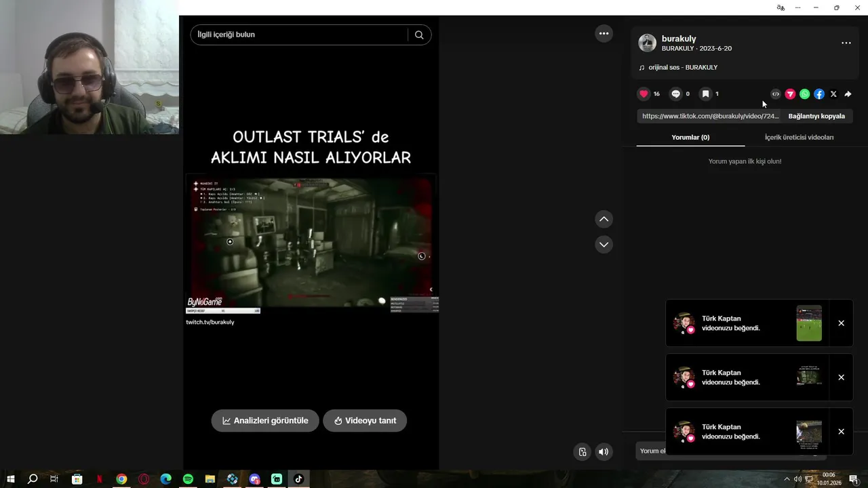Open football thumbnail in first notification
The image size is (868, 488).
pyautogui.click(x=809, y=323)
